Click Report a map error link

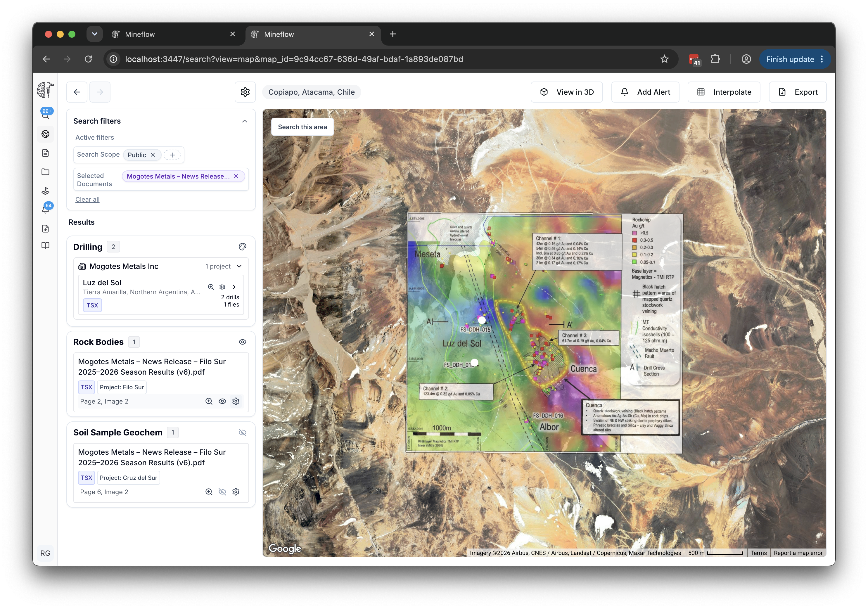(798, 553)
